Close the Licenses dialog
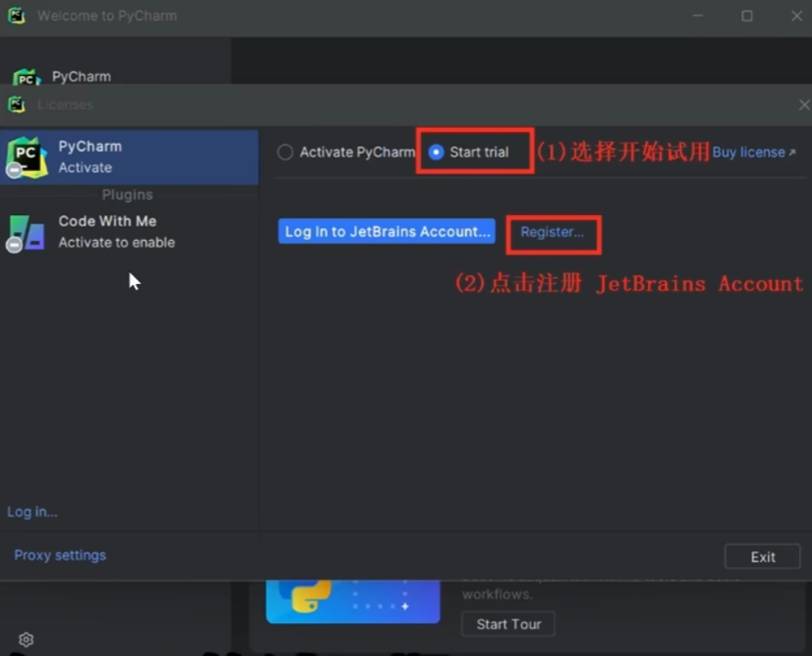 [x=803, y=104]
